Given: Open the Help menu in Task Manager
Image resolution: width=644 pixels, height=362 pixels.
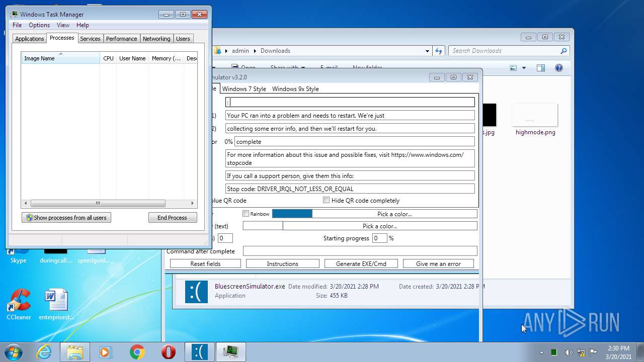Looking at the screenshot, I should [x=83, y=25].
